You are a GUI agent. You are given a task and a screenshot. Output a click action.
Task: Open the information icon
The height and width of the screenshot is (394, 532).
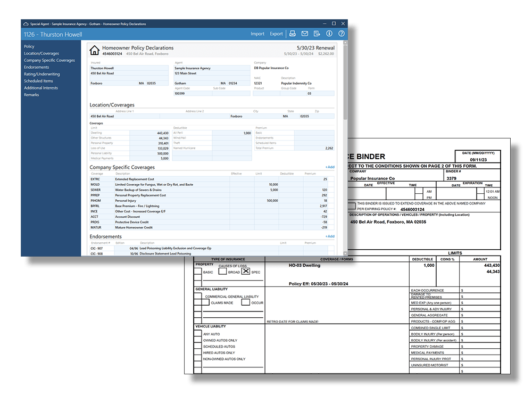pyautogui.click(x=329, y=34)
